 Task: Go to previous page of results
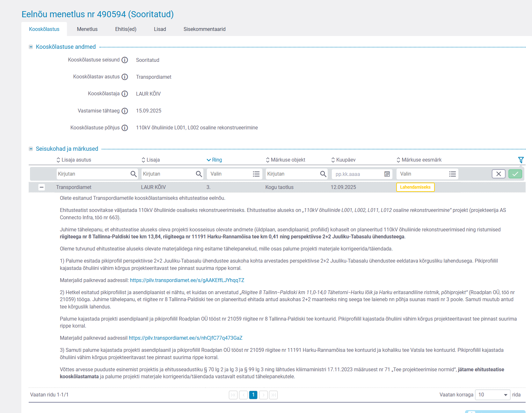coord(243,395)
